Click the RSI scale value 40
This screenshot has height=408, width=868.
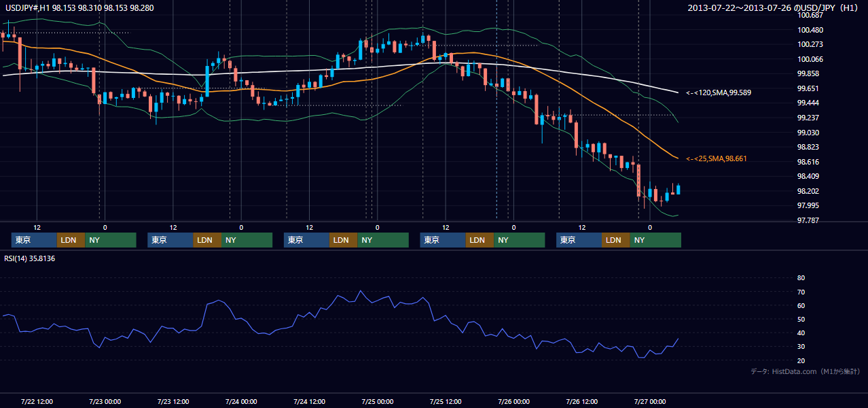[801, 333]
